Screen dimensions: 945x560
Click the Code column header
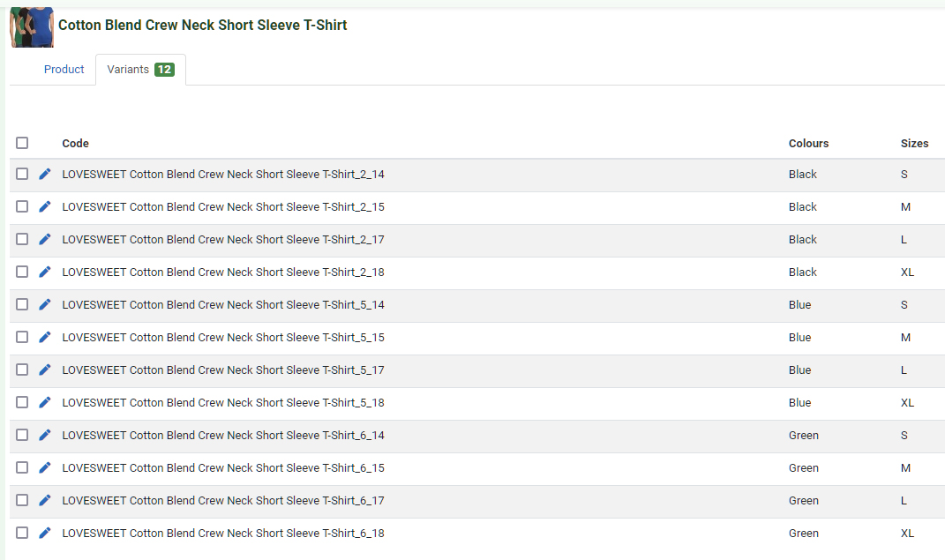click(x=75, y=144)
